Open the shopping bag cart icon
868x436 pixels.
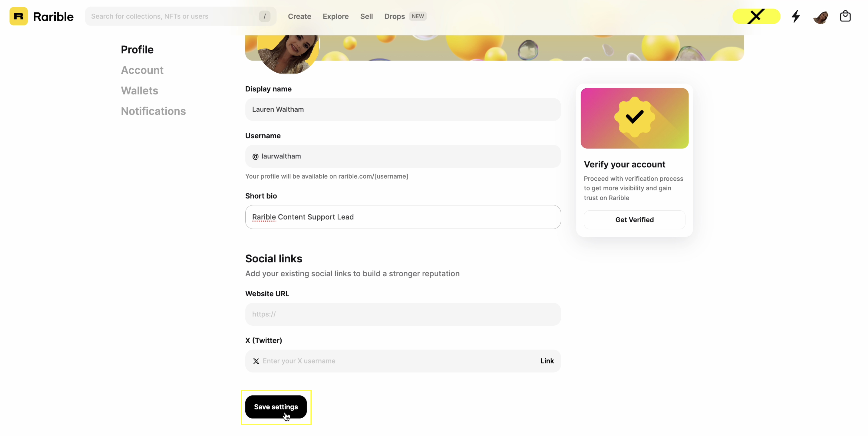tap(845, 16)
